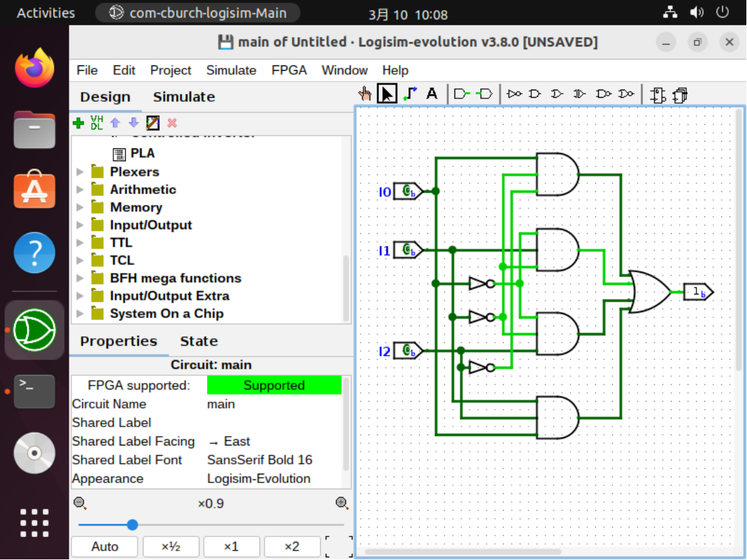The width and height of the screenshot is (747, 560).
Task: Expand the Memory library folder
Action: point(80,207)
